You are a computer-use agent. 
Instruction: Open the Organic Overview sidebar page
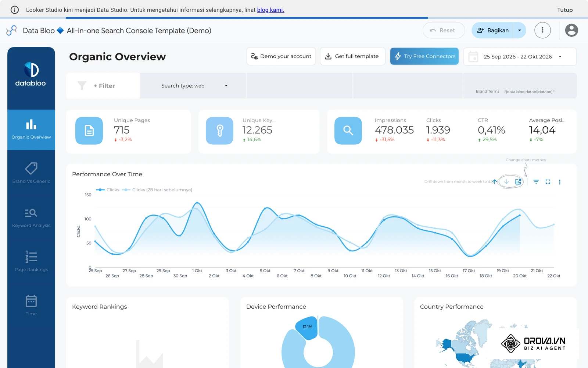(31, 130)
